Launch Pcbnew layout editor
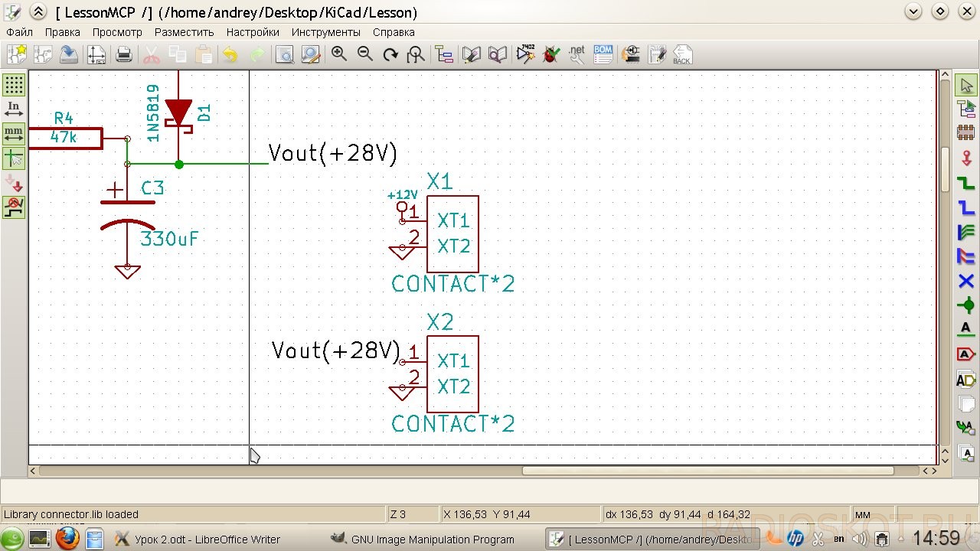 click(x=658, y=54)
